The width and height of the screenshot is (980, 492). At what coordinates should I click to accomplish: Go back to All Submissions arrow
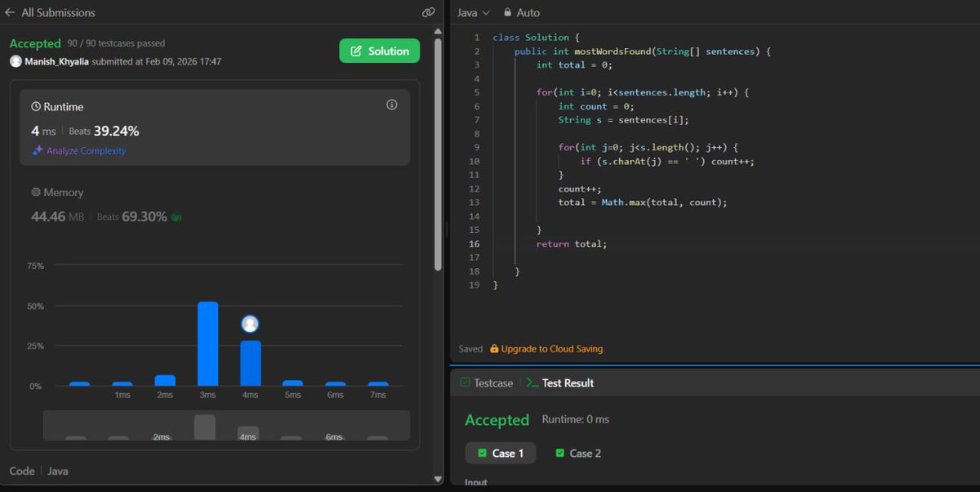coord(10,12)
